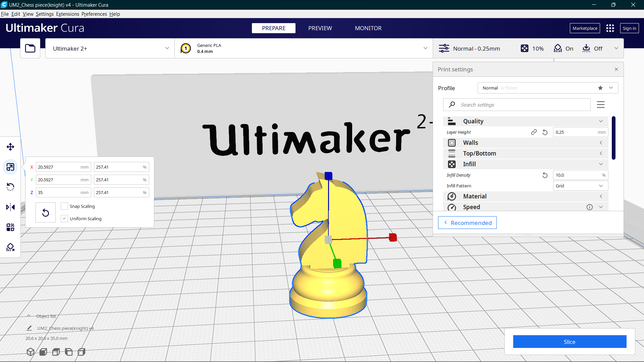Open the Help menu

115,14
